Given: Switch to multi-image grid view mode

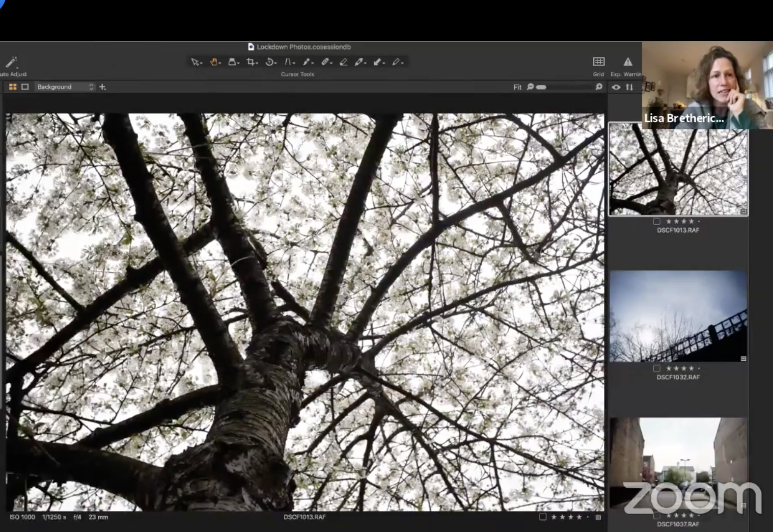Looking at the screenshot, I should [13, 87].
